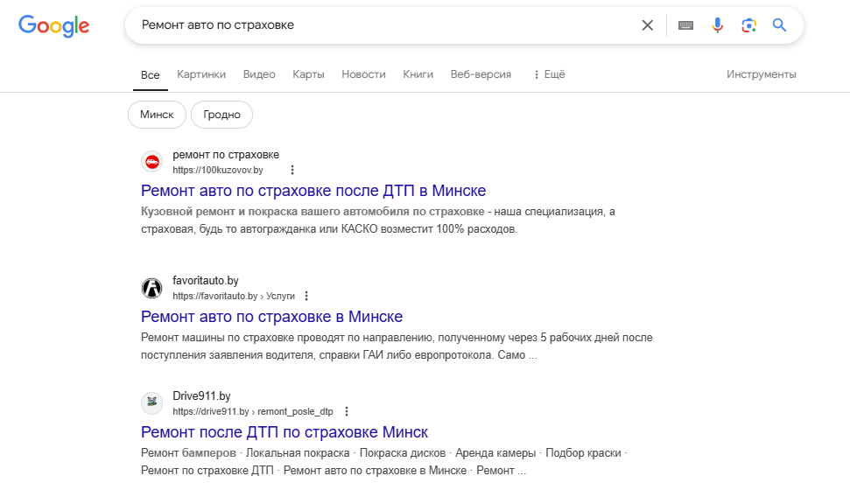Open options menu for 100kuzovov.by result
This screenshot has height=504, width=850.
(x=292, y=171)
